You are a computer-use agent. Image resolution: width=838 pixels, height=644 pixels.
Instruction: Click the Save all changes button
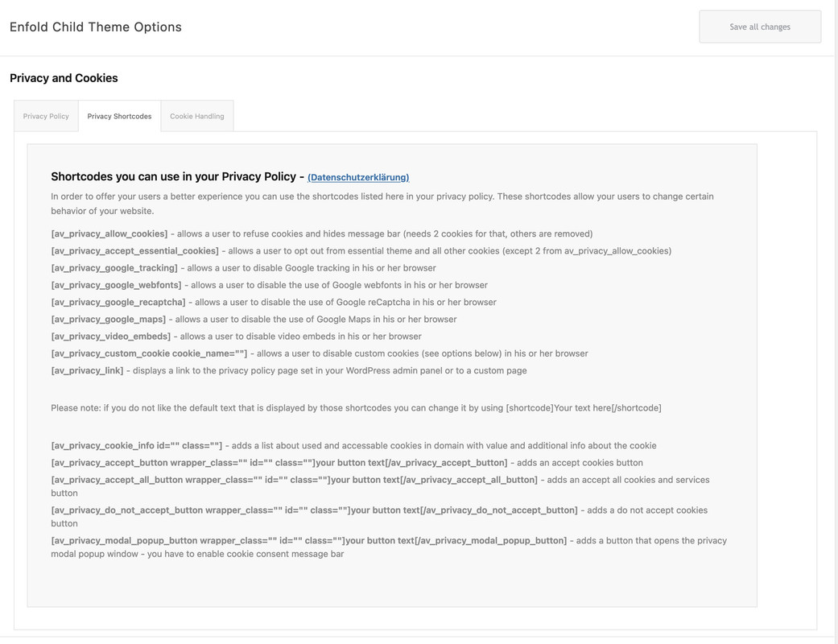pos(759,27)
